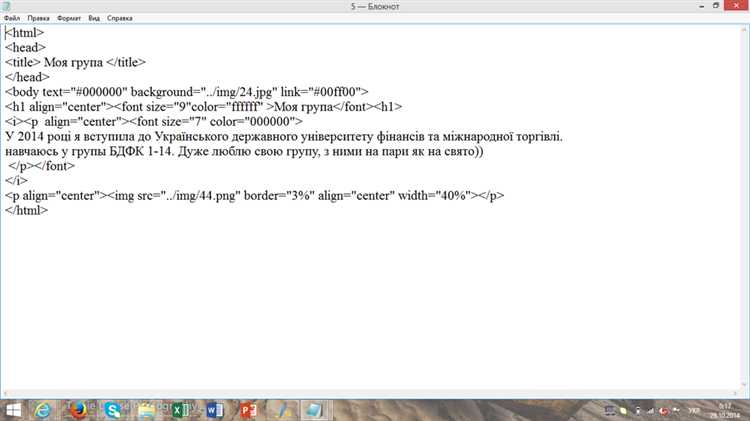Click the </i> closing tag line
The height and width of the screenshot is (421, 750).
[x=16, y=181]
